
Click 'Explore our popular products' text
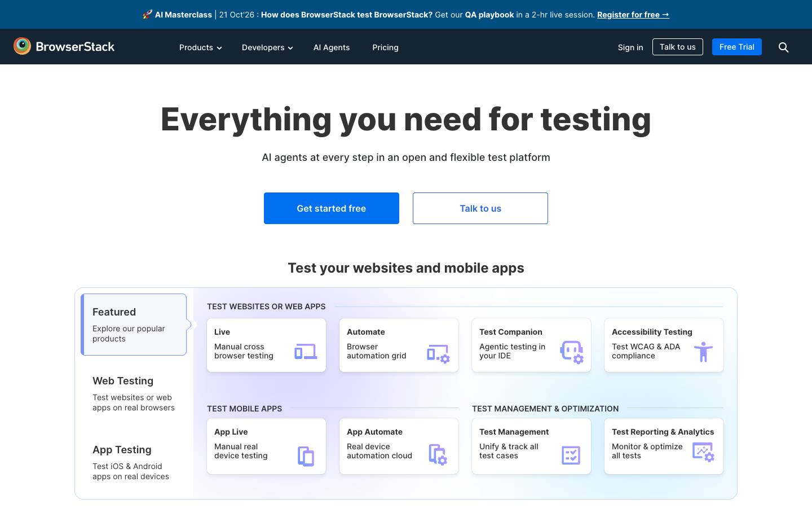[x=129, y=334]
